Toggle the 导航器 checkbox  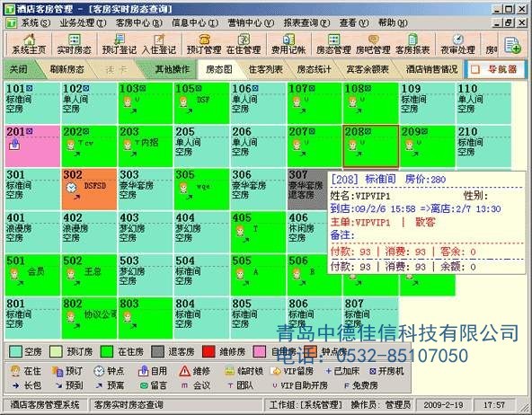[x=475, y=69]
